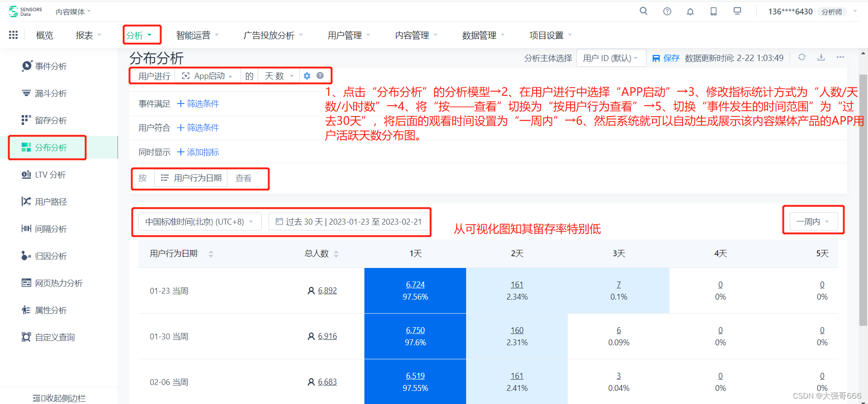Open the App启动 event dropdown
The image size is (868, 404).
(x=208, y=76)
